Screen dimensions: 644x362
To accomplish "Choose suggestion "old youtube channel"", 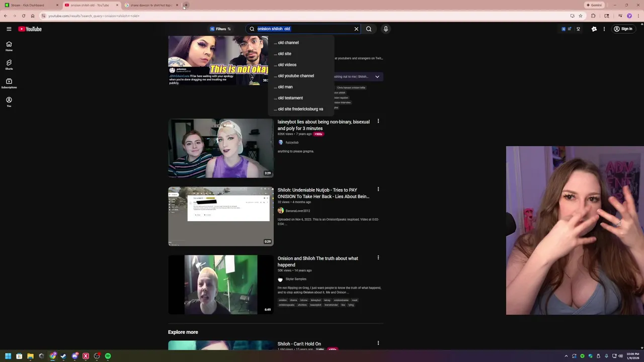I will [x=301, y=75].
